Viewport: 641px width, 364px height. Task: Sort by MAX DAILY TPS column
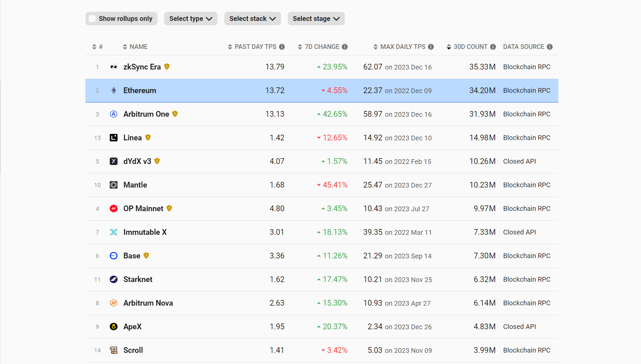tap(399, 47)
